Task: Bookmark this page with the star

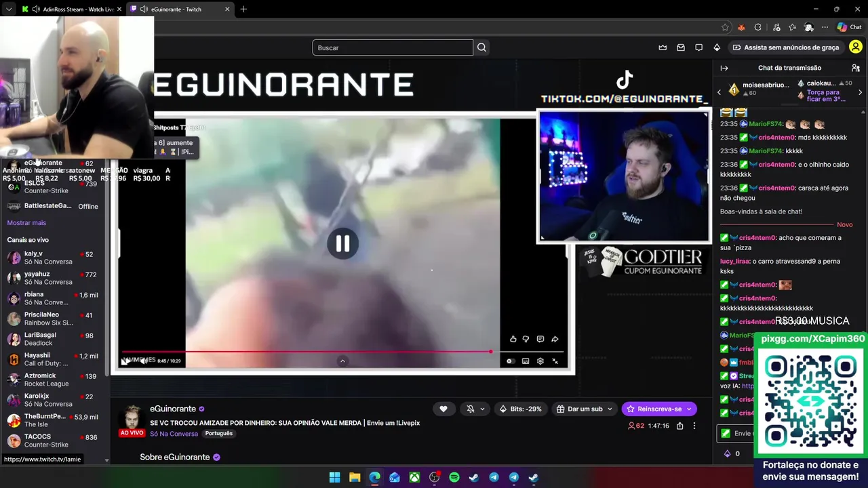Action: point(725,27)
